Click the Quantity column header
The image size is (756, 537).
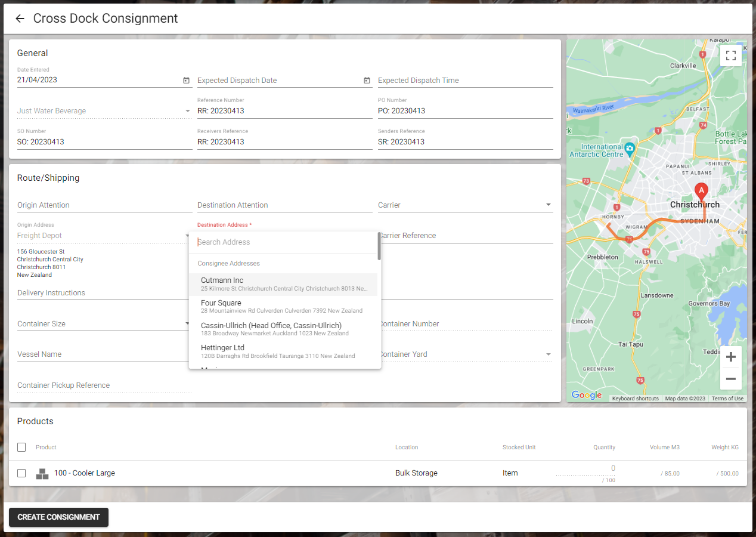pos(604,447)
